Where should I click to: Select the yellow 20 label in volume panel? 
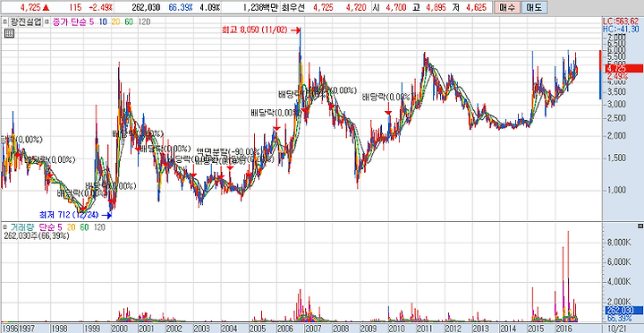(71, 226)
